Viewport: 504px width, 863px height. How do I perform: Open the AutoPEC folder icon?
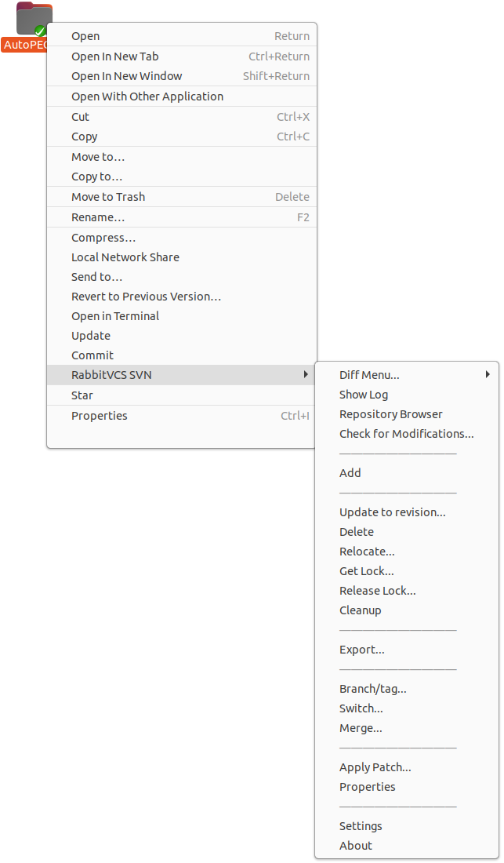(31, 17)
